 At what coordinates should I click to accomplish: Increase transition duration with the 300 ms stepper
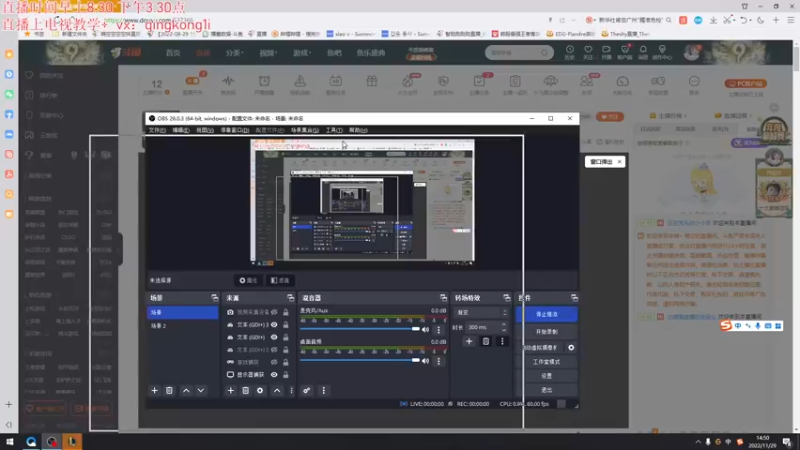tap(504, 324)
